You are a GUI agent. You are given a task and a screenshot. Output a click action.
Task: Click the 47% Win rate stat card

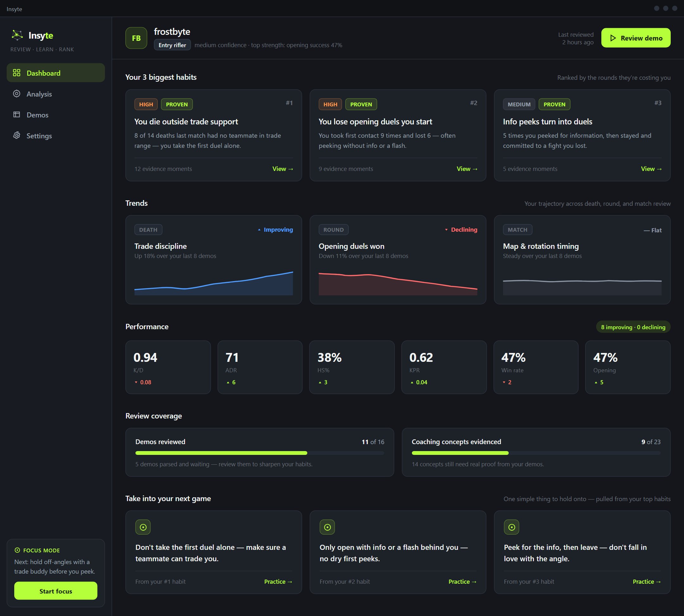(x=536, y=367)
